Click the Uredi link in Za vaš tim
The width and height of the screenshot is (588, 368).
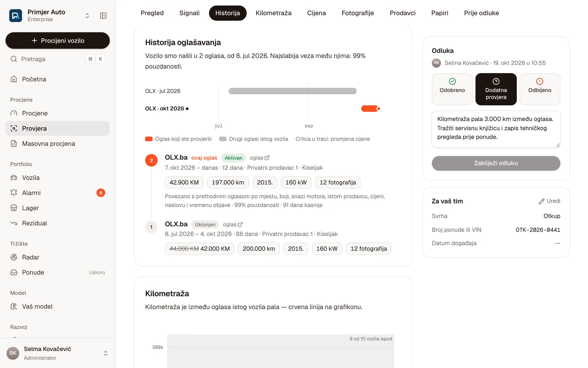(x=549, y=201)
